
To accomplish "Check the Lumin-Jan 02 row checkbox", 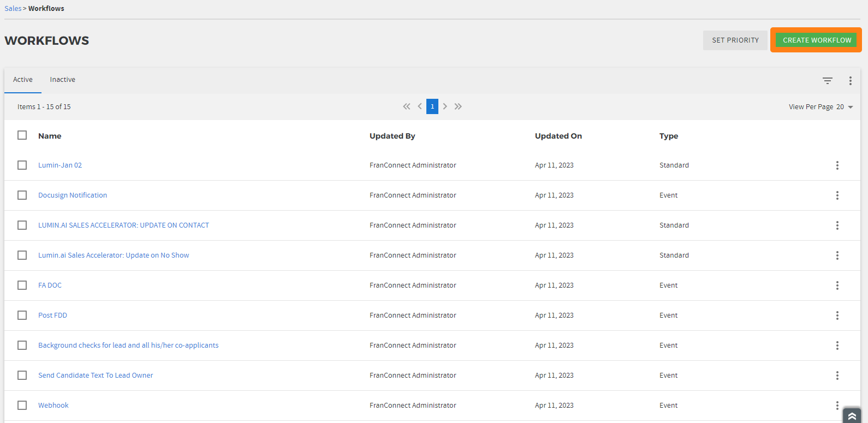I will click(22, 165).
